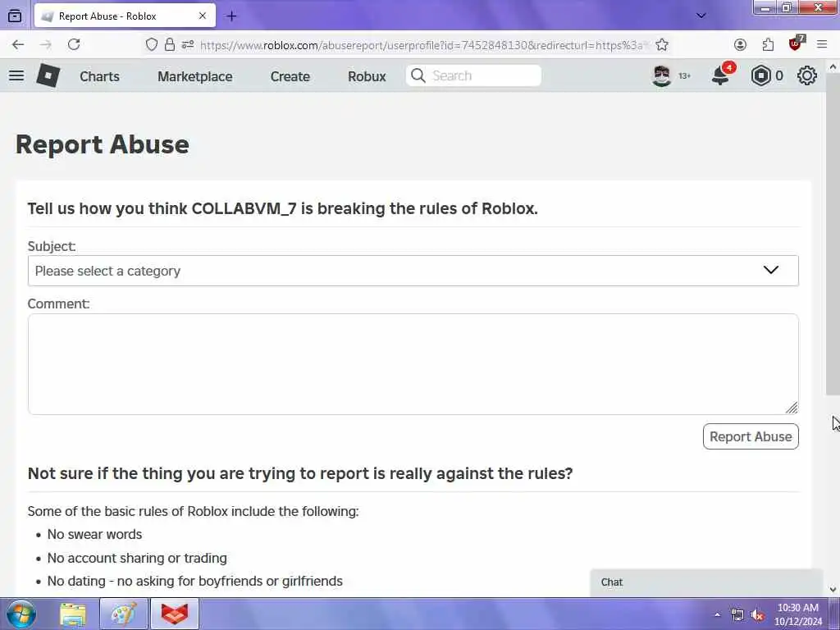Open the site permissions icon in the address bar
The image size is (840, 630).
point(188,45)
